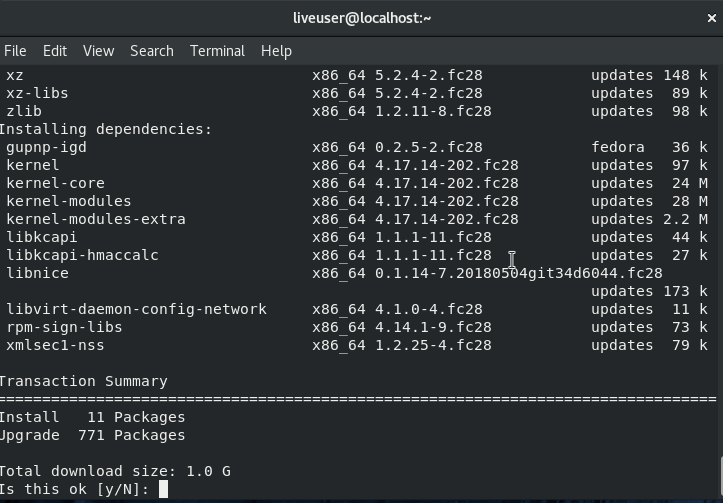723x503 pixels.
Task: Click the 'Installing dependencies:' heading
Action: tap(106, 129)
